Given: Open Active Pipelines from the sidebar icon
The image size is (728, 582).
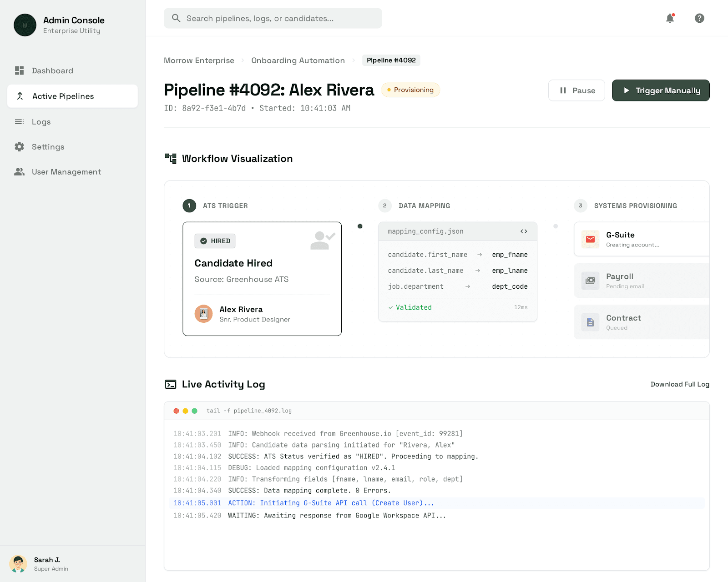Looking at the screenshot, I should 20,96.
